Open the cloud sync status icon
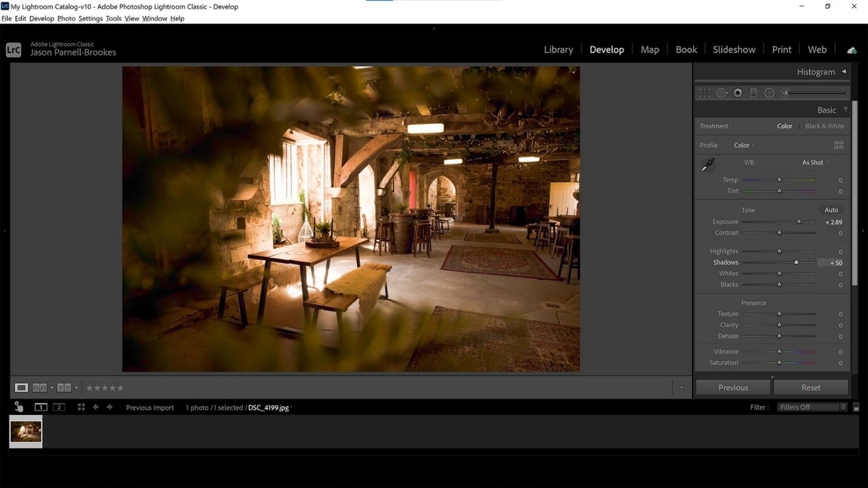868x488 pixels. coord(852,50)
